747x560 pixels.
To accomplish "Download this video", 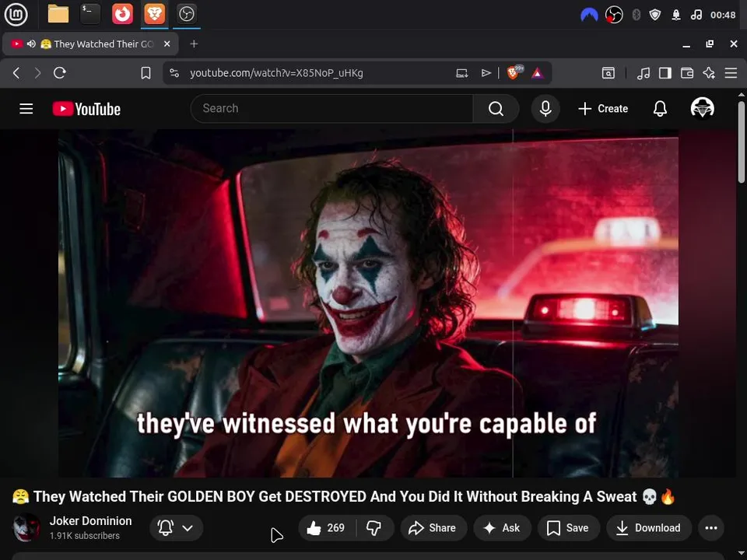I will coord(649,527).
